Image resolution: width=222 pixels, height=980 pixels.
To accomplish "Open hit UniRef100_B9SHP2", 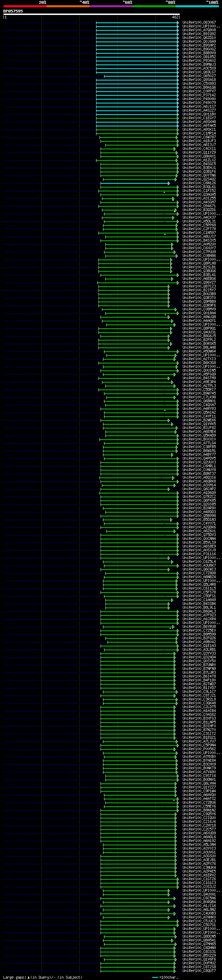I will (x=199, y=45).
